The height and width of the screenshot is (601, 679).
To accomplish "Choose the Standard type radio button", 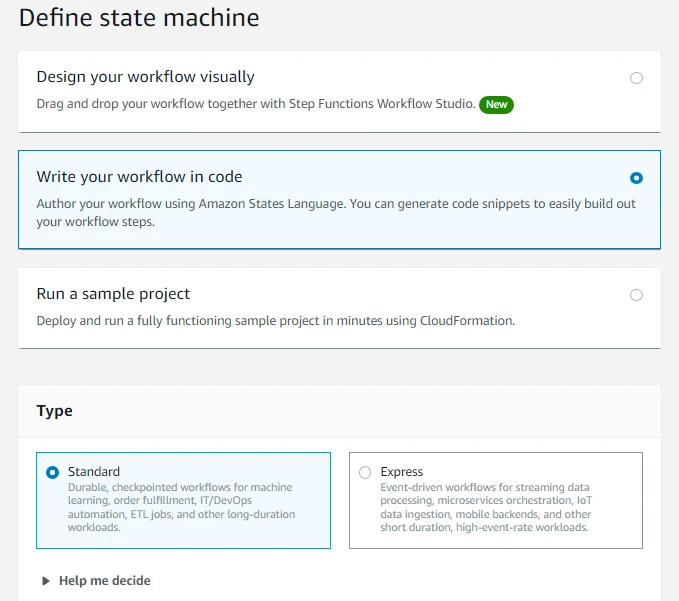I will [52, 472].
